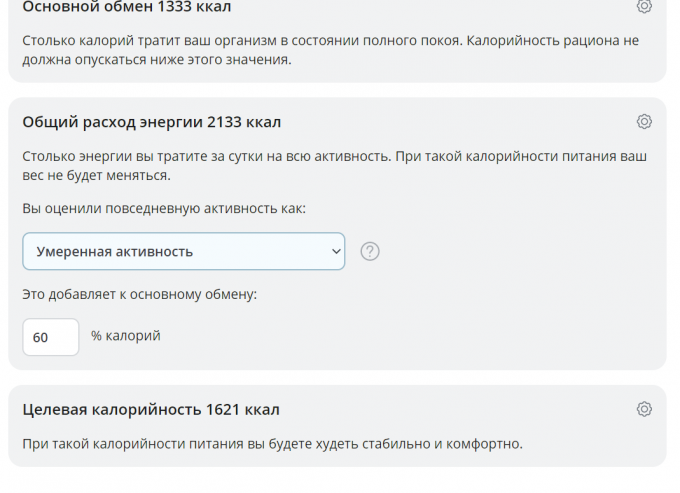Click the Основной обмен 1333 ккал heading
This screenshot has height=493, width=680.
point(126,7)
